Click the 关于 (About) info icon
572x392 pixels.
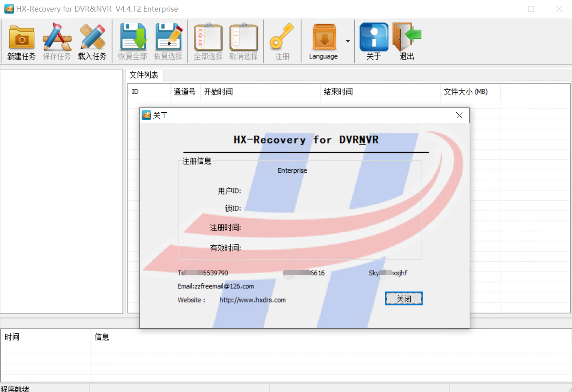pos(374,41)
